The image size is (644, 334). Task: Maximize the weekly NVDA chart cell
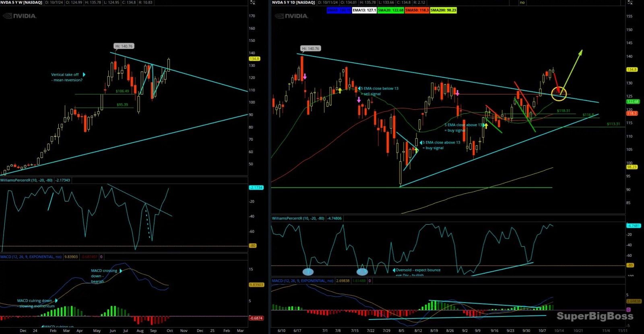pyautogui.click(x=253, y=2)
